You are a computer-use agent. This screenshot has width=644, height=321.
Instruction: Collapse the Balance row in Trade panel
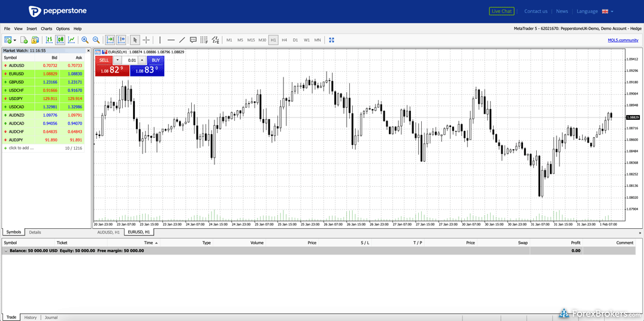tap(6, 251)
